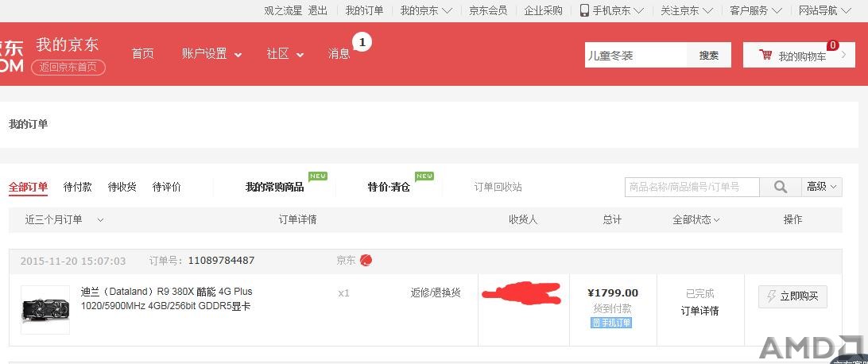This screenshot has width=868, height=364.
Task: Open 我的常购商品 tab
Action: 274,187
